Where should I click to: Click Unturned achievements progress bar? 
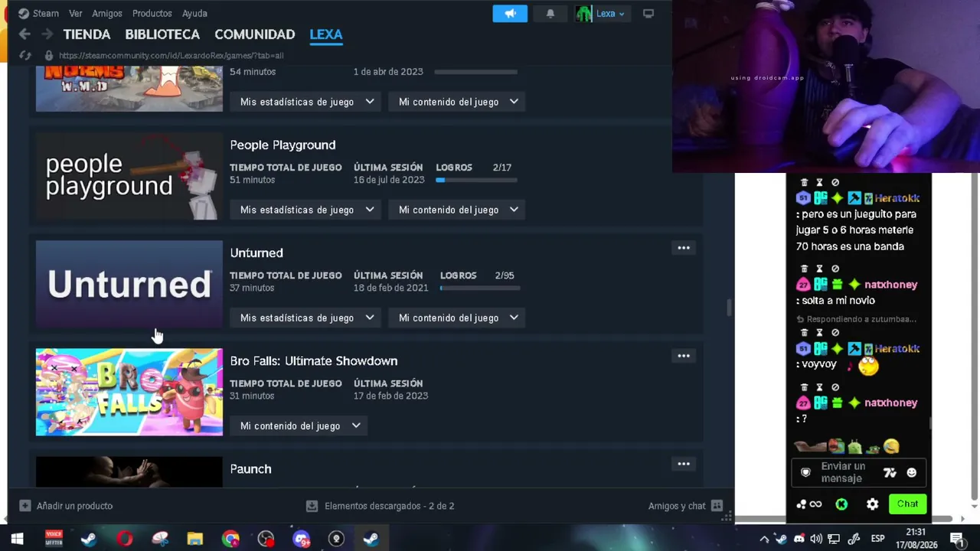(x=480, y=288)
